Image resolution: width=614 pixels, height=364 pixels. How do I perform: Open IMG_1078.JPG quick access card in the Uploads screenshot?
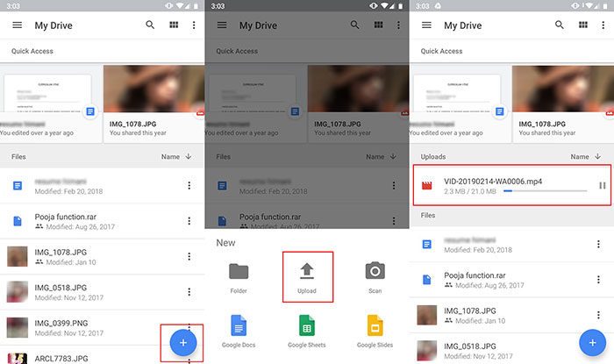click(563, 103)
